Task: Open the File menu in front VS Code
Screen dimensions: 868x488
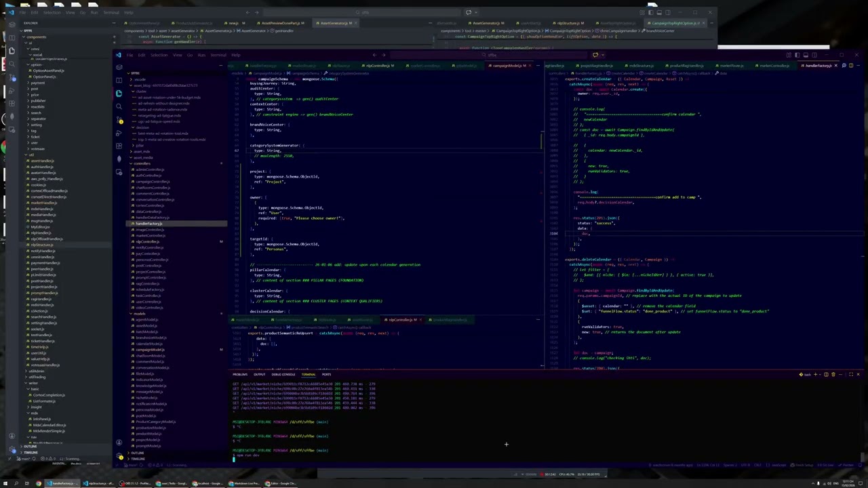Action: 130,55
